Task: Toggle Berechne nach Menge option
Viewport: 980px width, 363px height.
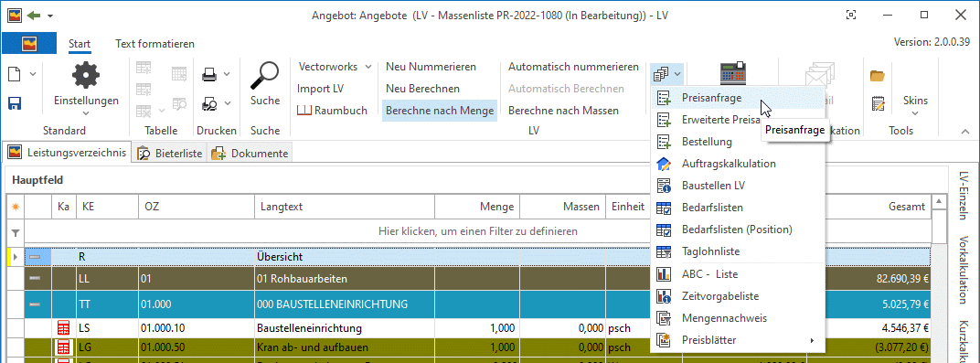Action: coord(440,111)
